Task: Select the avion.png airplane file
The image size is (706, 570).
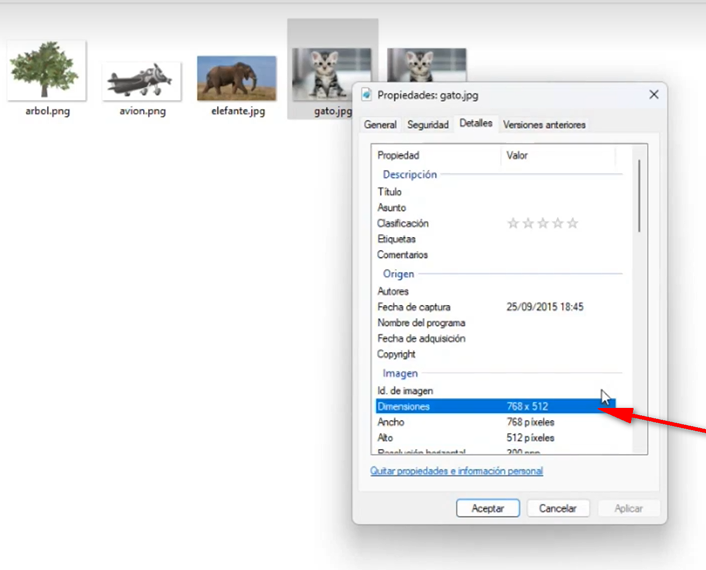Action: pos(141,81)
